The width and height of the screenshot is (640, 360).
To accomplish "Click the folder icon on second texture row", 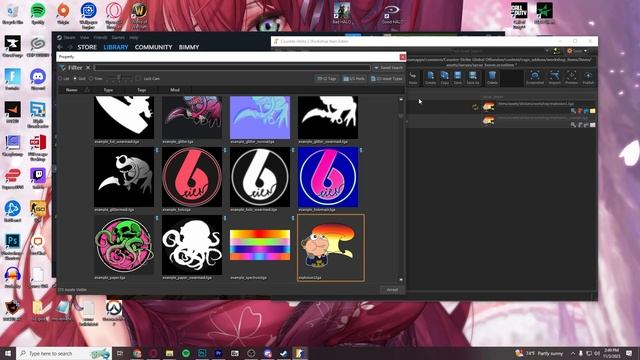I will 593,125.
